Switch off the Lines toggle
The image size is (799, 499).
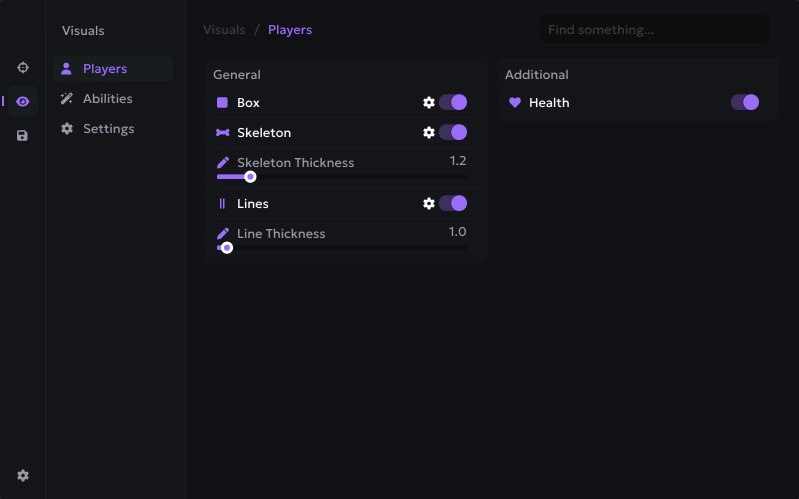[453, 203]
